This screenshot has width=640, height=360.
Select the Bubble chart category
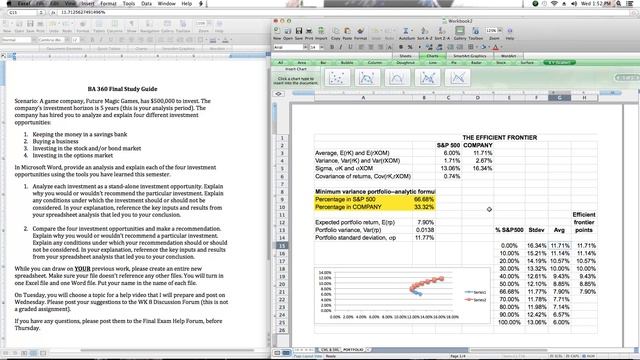pos(347,62)
